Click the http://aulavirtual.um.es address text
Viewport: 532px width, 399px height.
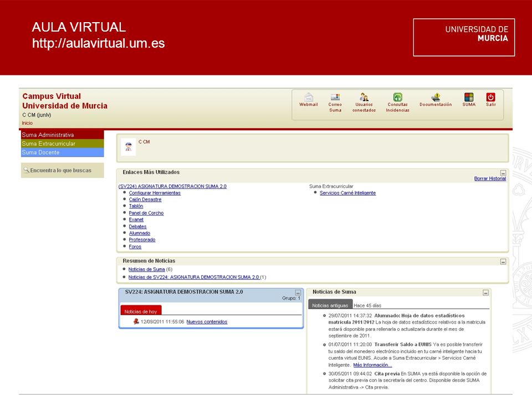click(x=99, y=43)
